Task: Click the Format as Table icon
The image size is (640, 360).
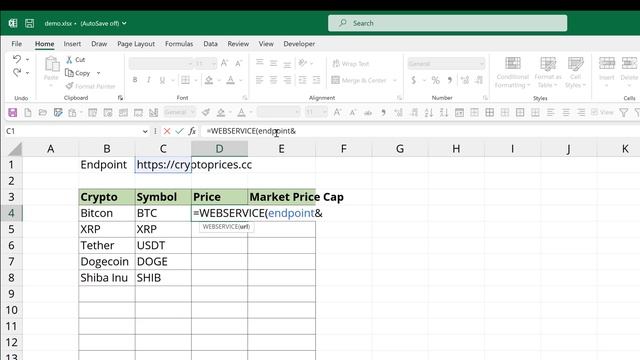Action: [548, 63]
